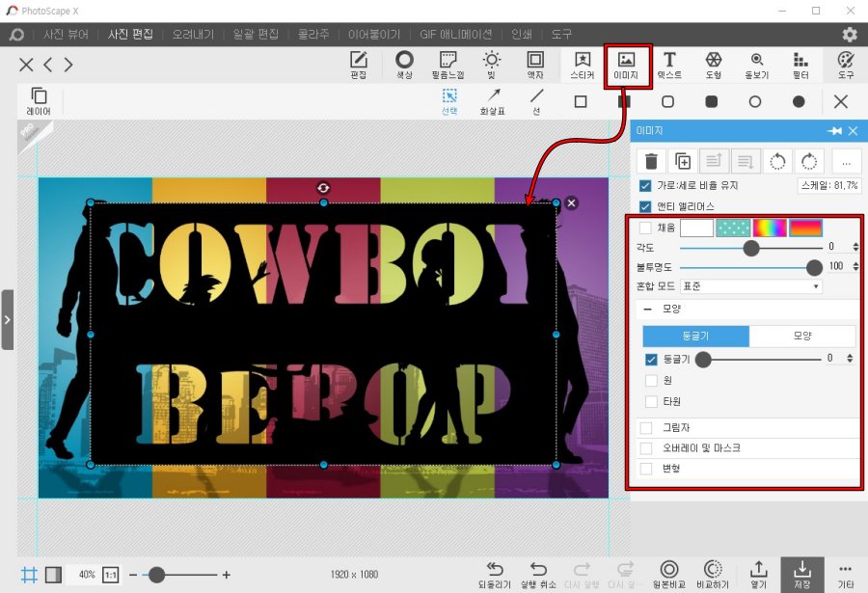Pick the outlined circle shape
This screenshot has height=593, width=868.
coord(755,101)
